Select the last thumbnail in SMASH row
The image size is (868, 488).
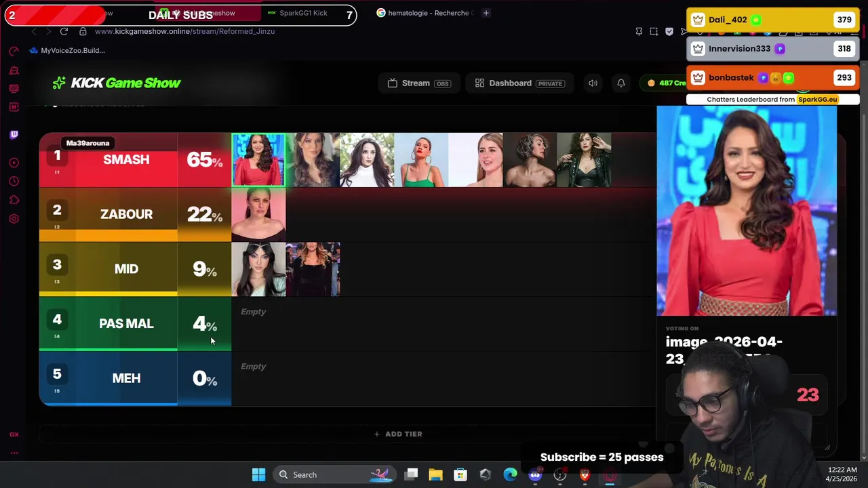[x=584, y=160]
